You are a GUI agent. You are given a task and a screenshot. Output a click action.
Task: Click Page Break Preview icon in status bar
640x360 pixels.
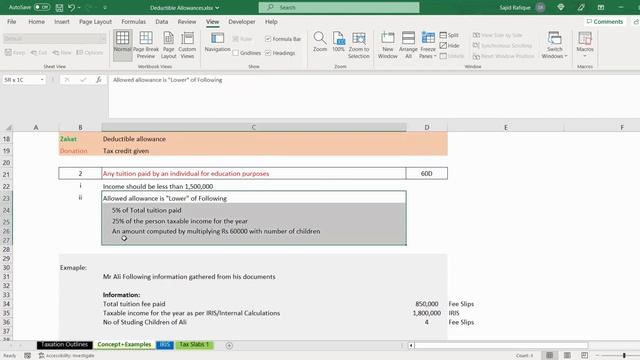click(x=584, y=356)
